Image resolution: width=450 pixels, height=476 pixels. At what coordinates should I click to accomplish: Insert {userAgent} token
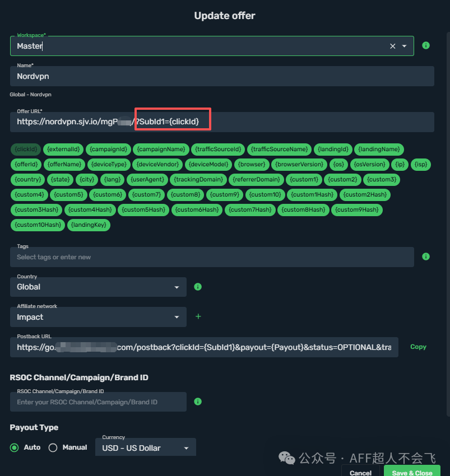(x=147, y=180)
